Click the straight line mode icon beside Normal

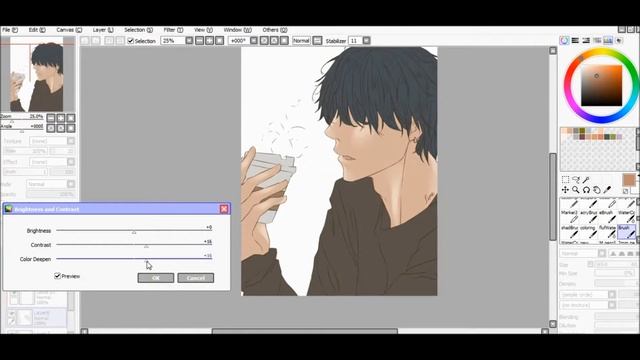(x=317, y=40)
